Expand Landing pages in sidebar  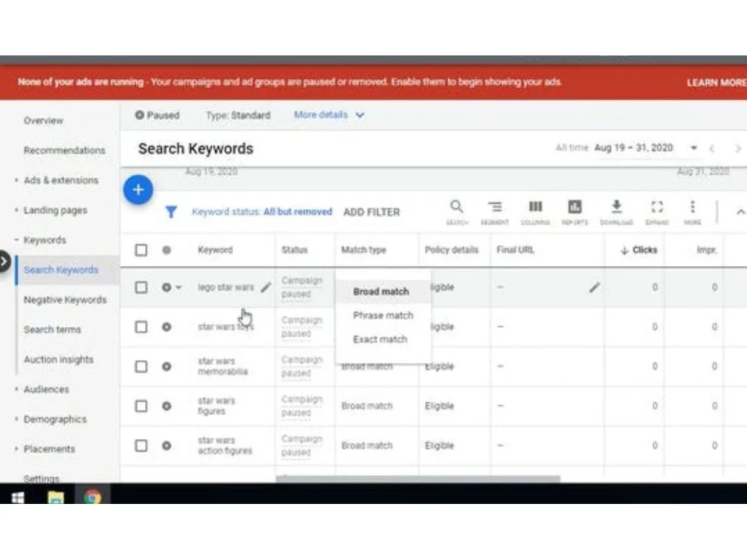(16, 210)
